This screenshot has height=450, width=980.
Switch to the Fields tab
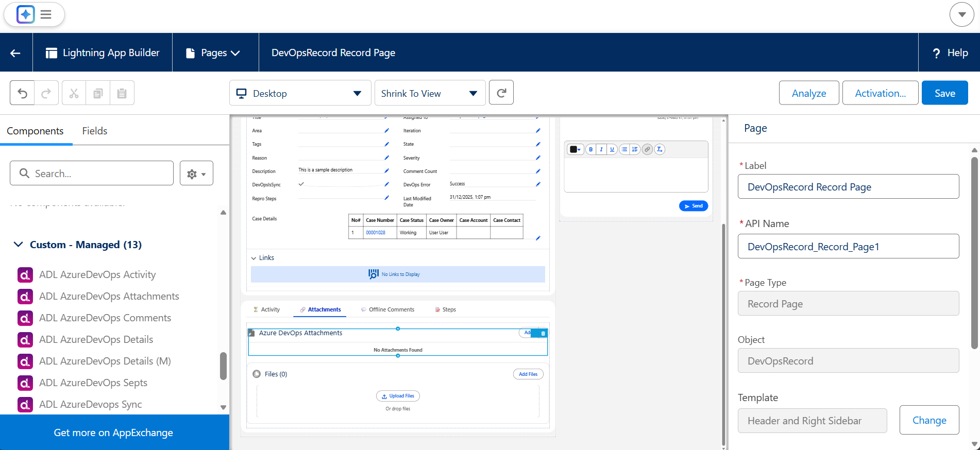(x=95, y=131)
